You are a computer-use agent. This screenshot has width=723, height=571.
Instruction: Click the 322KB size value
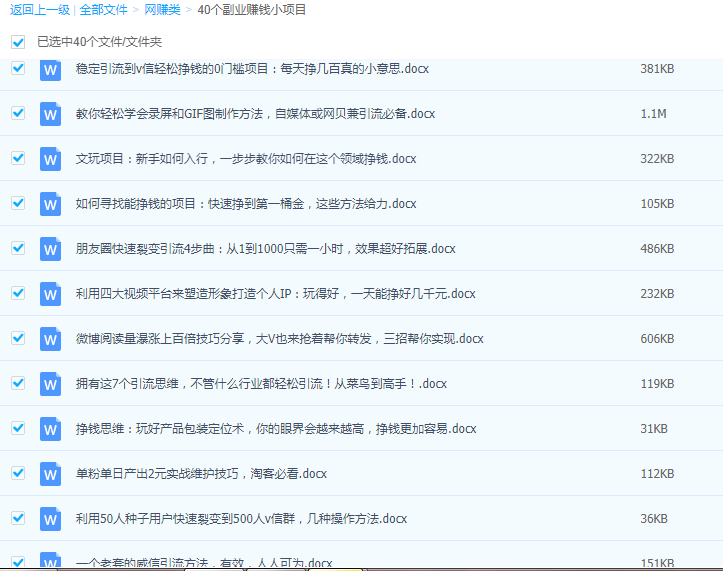point(657,159)
